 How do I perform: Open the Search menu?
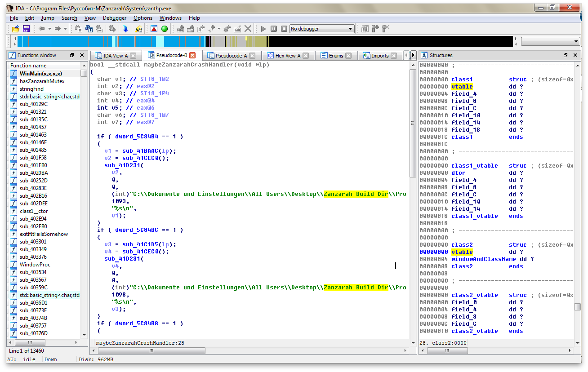click(x=69, y=18)
